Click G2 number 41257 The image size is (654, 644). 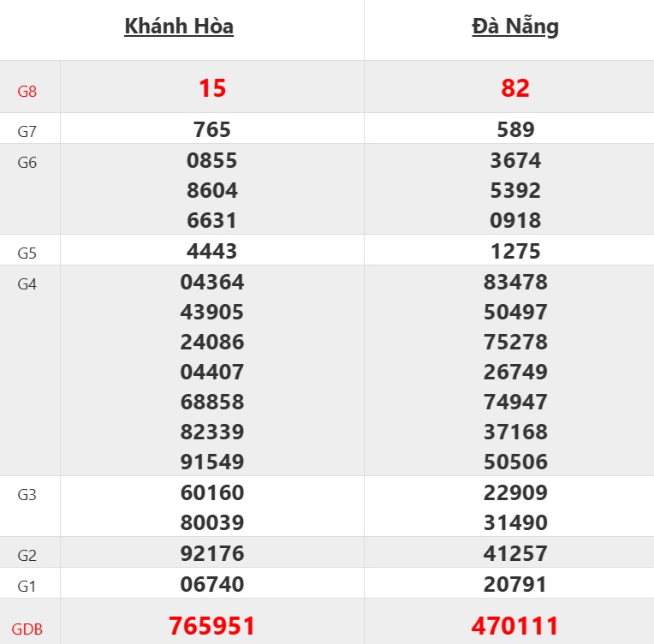(515, 553)
